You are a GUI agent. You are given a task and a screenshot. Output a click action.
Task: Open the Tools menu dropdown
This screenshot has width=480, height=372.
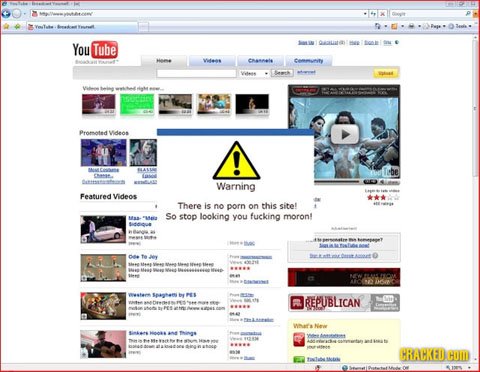point(460,26)
